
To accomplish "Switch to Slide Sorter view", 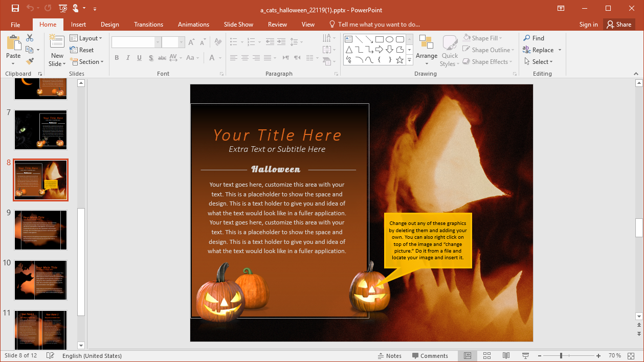I will (x=487, y=355).
